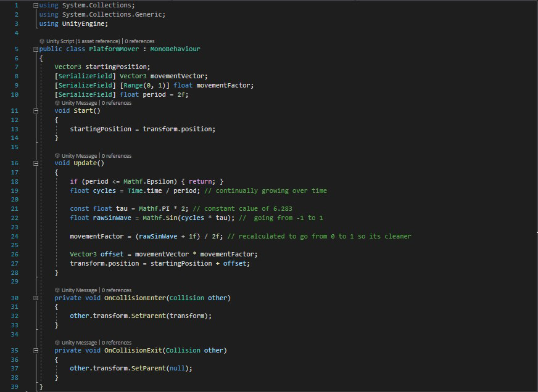Click Unity icon above PlatformMover class
538x392 pixels.
click(42, 41)
